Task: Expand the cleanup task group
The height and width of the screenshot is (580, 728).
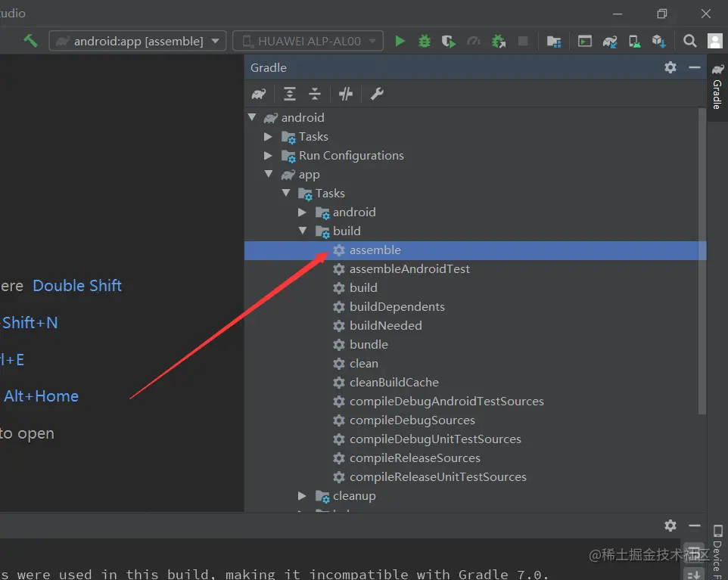Action: tap(302, 495)
